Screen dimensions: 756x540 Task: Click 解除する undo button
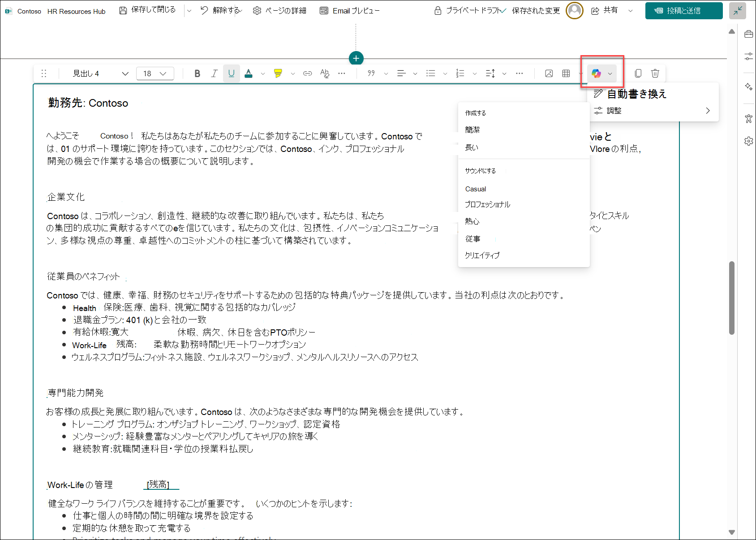[221, 10]
